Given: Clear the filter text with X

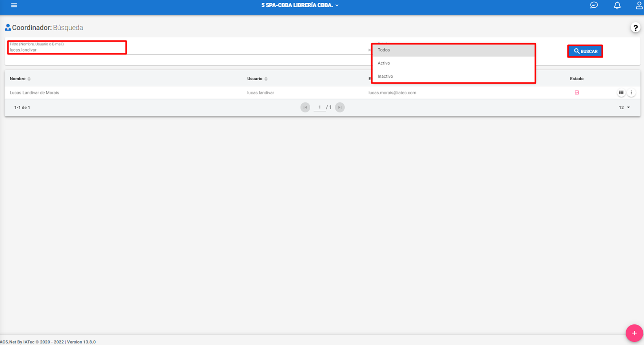Looking at the screenshot, I should click(x=369, y=50).
